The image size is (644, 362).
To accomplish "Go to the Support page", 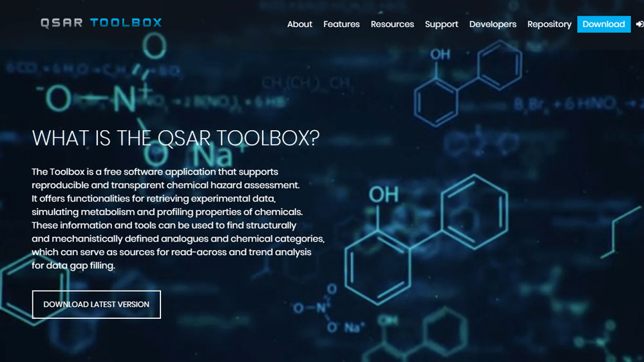I will [x=442, y=24].
